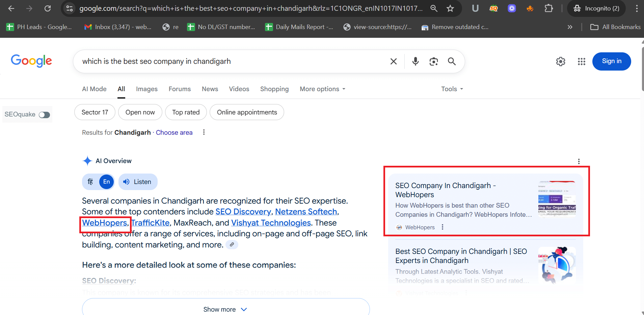Click the source link chip icon
Screen dimensions: 644x315
tap(232, 245)
